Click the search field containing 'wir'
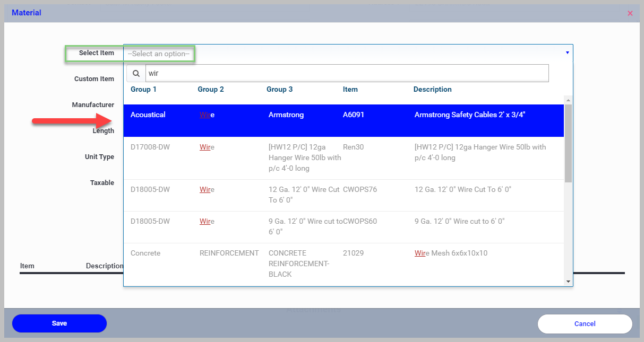 [347, 73]
